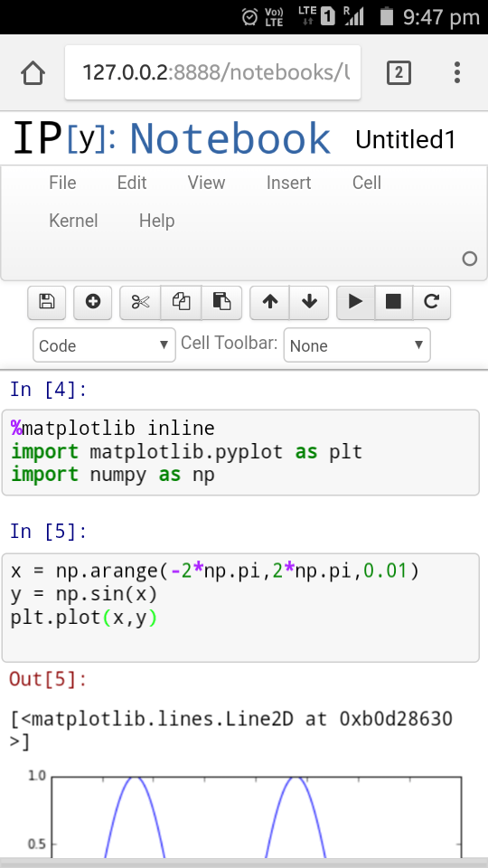Paste cell below using clipboard icon

221,302
